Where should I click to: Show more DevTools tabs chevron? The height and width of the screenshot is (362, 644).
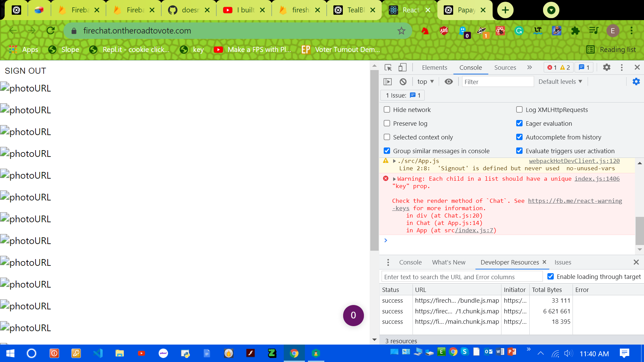tap(529, 67)
